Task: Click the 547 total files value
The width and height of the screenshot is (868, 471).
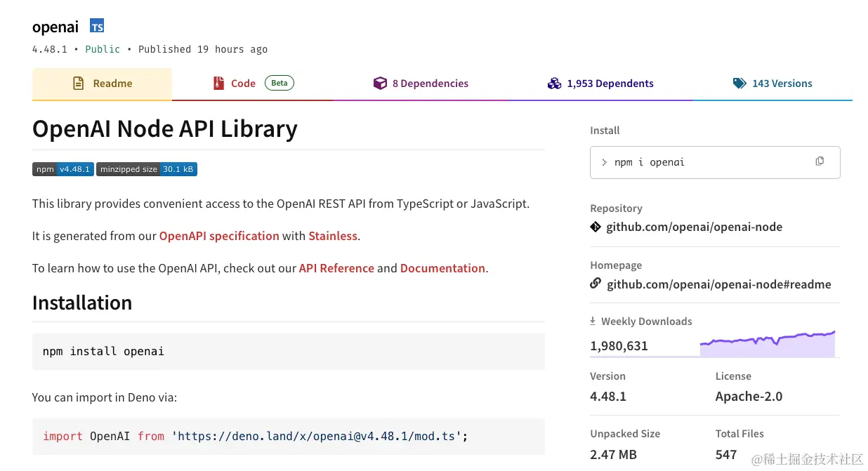Action: (x=726, y=454)
